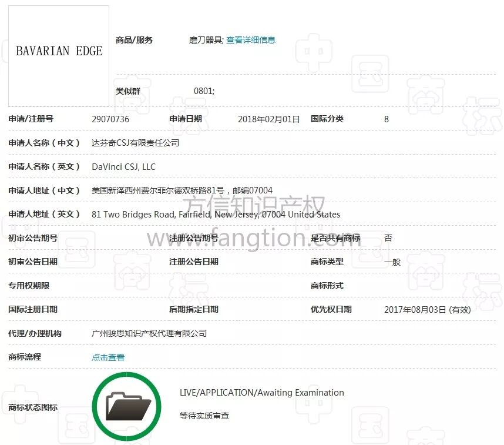Click the 后期指定日期 label
Screen dimensions: 504x445
point(194,310)
